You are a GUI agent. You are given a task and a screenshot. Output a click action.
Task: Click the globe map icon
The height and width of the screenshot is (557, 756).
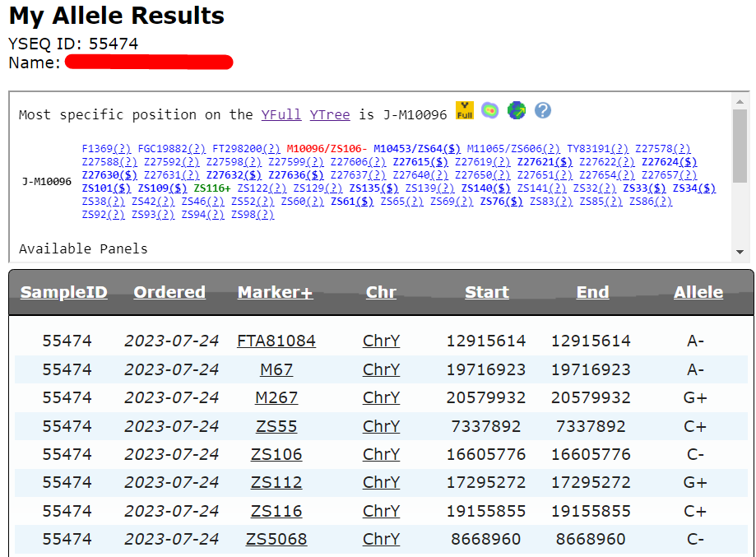point(517,110)
